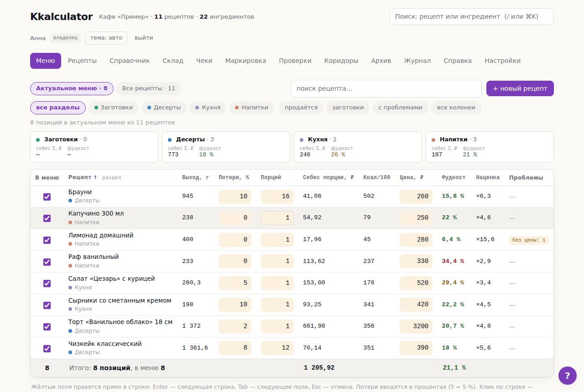This screenshot has height=392, width=584.
Task: Edit Потери % field for Чизкейк классический
Action: click(x=235, y=348)
